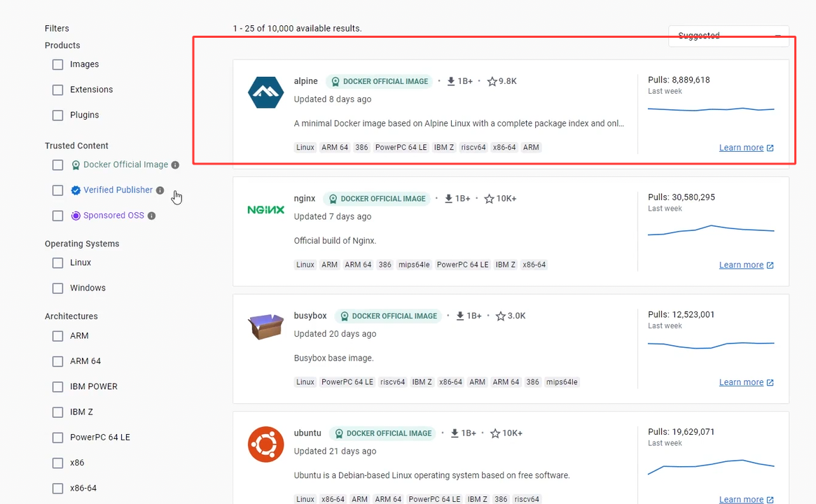Click the ubuntu circle logo
Image resolution: width=816 pixels, height=504 pixels.
265,444
